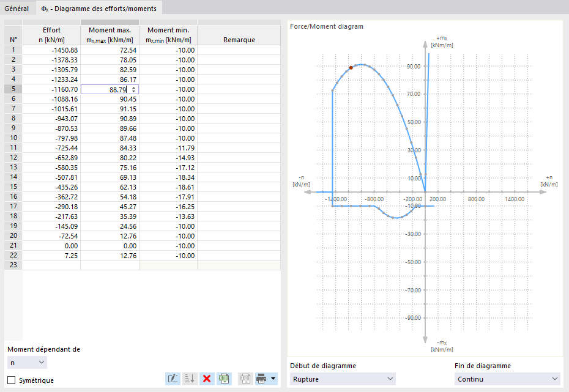Click the effort cell -943.07
The height and width of the screenshot is (392, 569).
(x=51, y=119)
